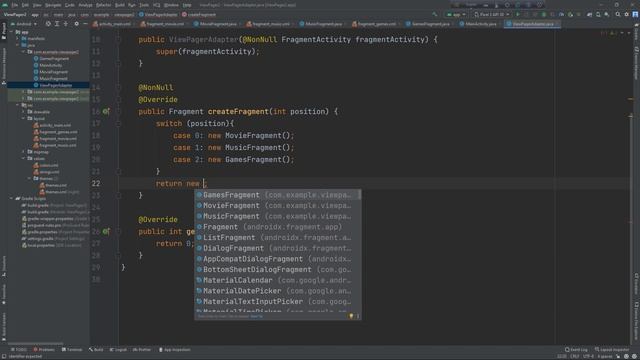The width and height of the screenshot is (640, 360).
Task: Switch to MainActivity.java editor tab
Action: (479, 24)
